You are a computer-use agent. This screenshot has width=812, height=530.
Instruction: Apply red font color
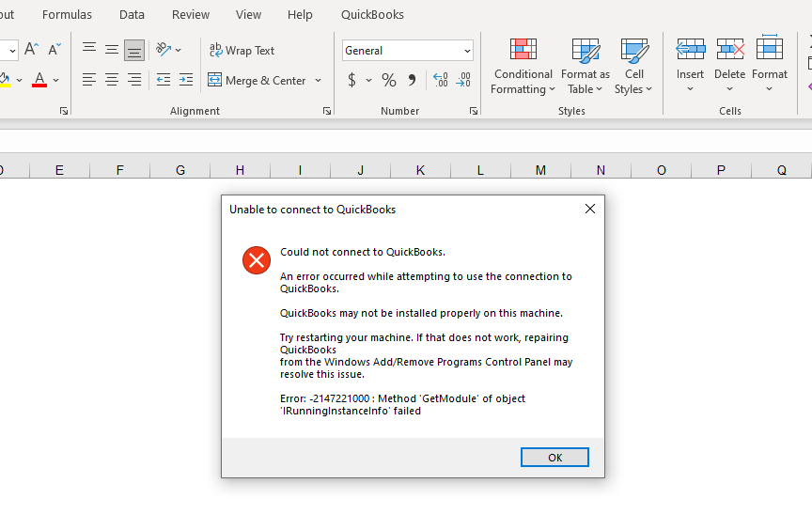(39, 80)
